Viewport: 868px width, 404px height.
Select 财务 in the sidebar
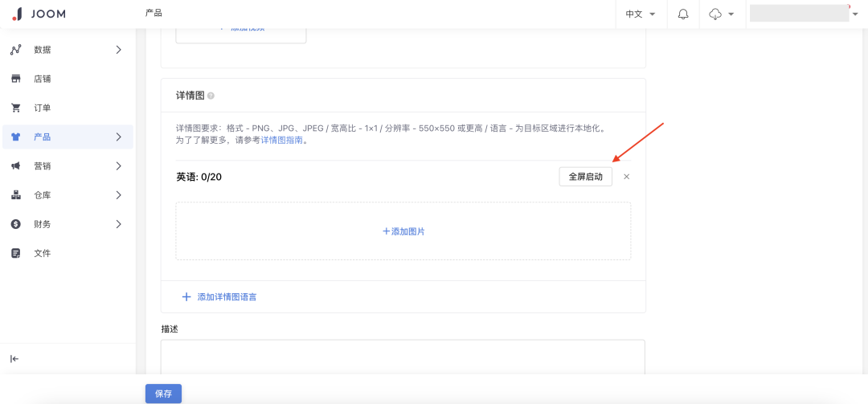pos(68,224)
